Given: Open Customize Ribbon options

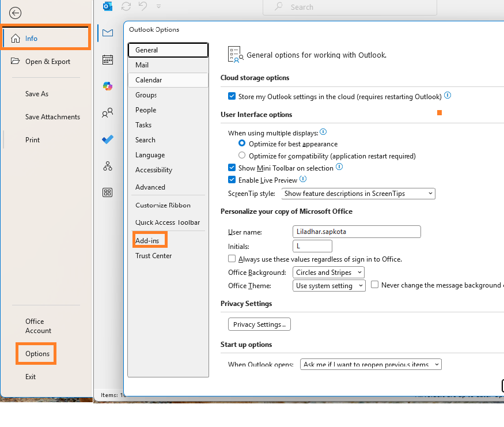Looking at the screenshot, I should (x=168, y=205).
